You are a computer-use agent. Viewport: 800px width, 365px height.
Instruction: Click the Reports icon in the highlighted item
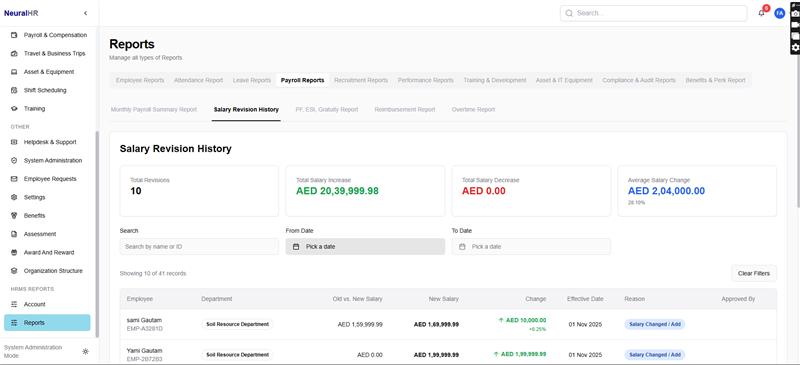[x=14, y=323]
